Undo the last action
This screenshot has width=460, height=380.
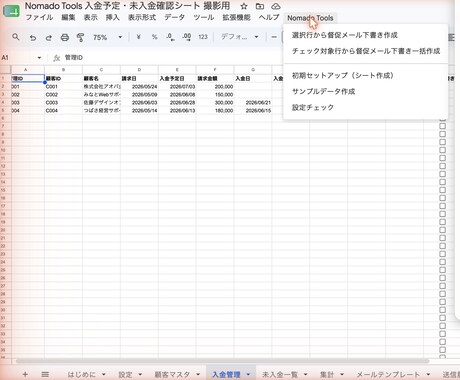pos(33,37)
